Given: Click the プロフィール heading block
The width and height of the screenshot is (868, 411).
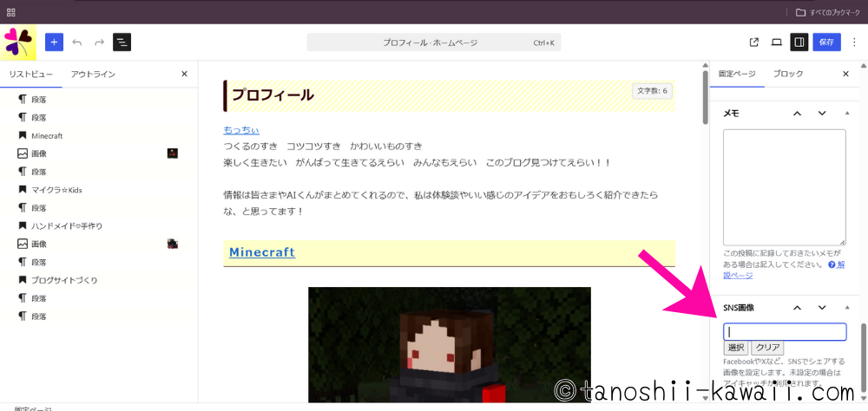Looking at the screenshot, I should [449, 95].
